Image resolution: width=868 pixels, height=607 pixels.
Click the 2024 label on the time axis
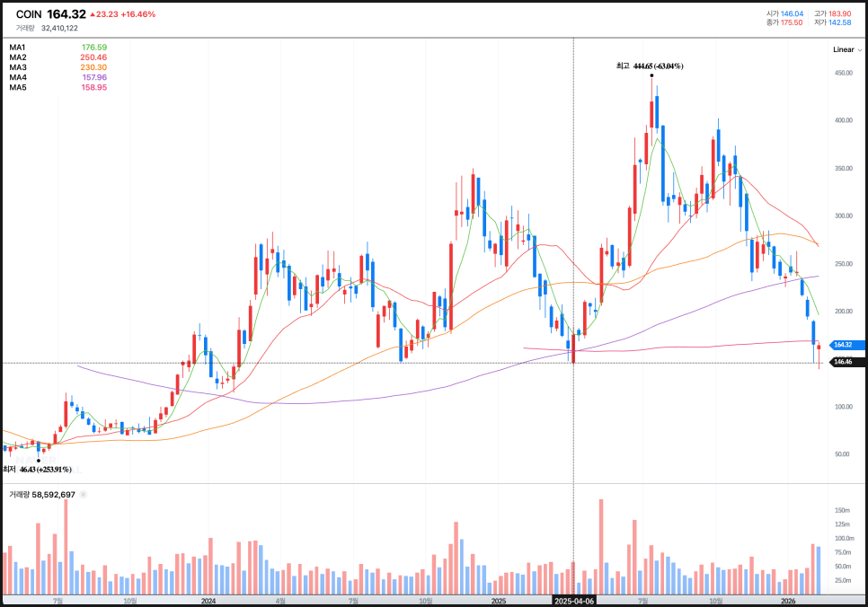[x=208, y=601]
